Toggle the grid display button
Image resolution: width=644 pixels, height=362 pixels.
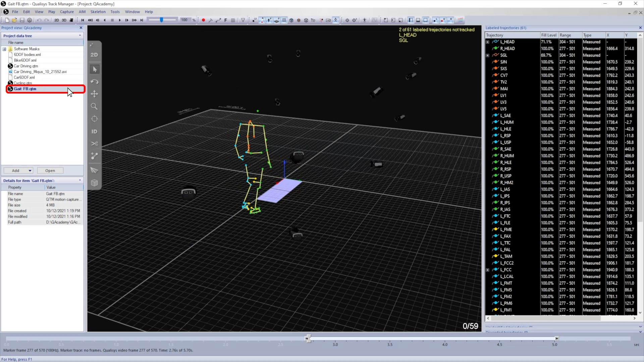tap(284, 20)
